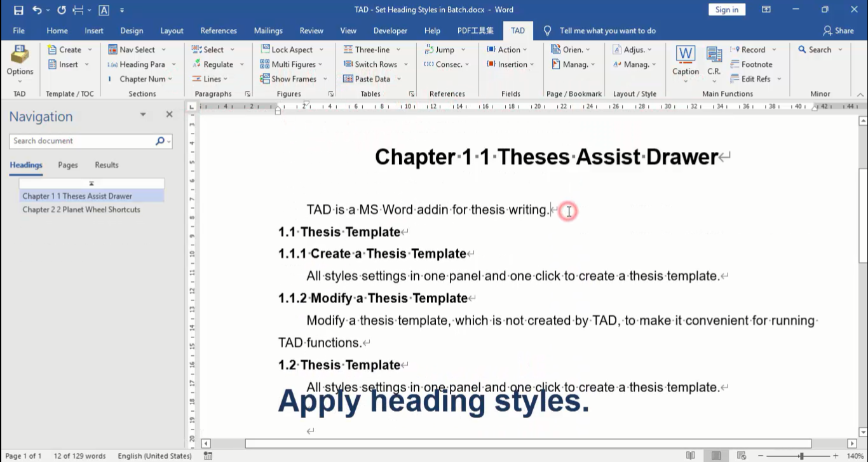The width and height of the screenshot is (868, 462).
Task: Open the Tables group dialog launcher
Action: [x=412, y=94]
